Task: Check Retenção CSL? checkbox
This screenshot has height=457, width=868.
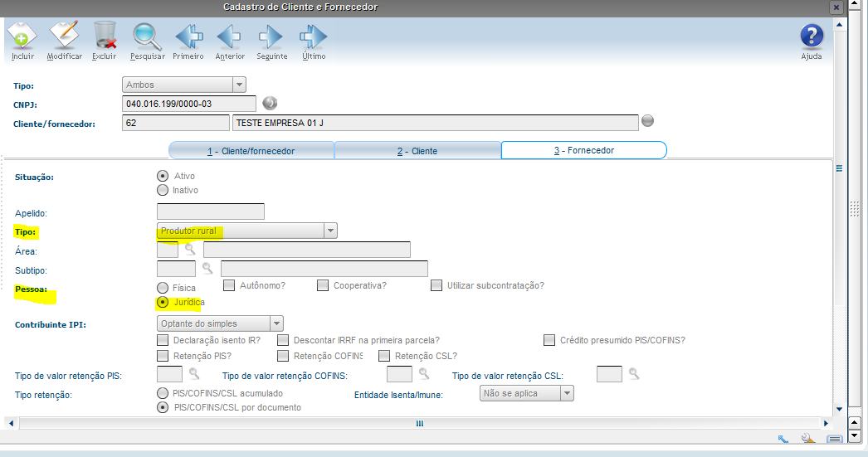Action: 384,355
